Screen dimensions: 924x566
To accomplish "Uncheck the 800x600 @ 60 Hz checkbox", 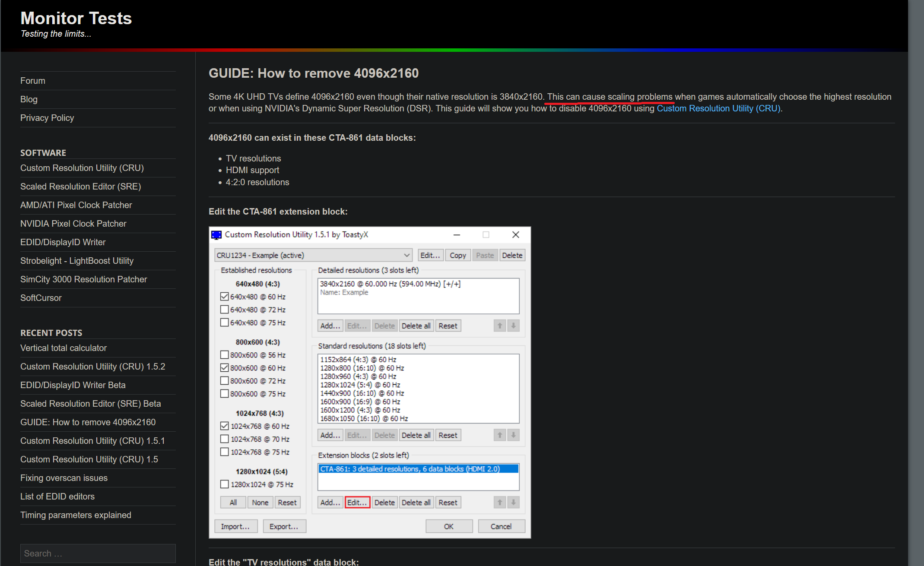I will pos(225,368).
